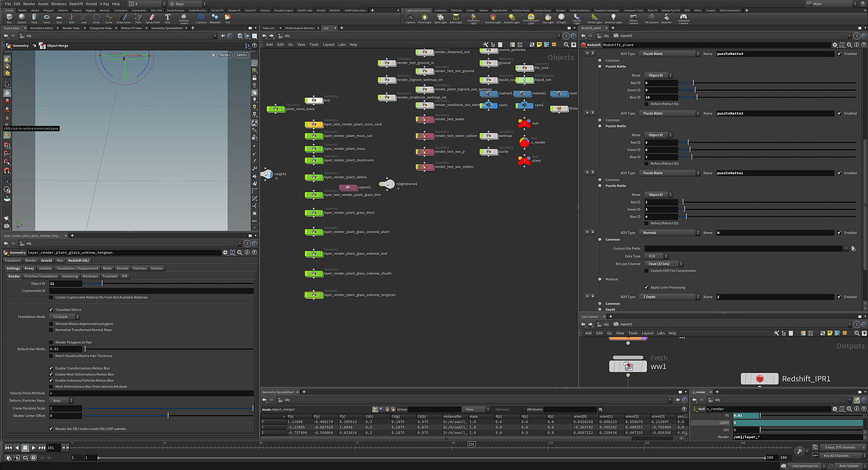
Task: Select the rslightdome1 node
Action: pos(387,184)
